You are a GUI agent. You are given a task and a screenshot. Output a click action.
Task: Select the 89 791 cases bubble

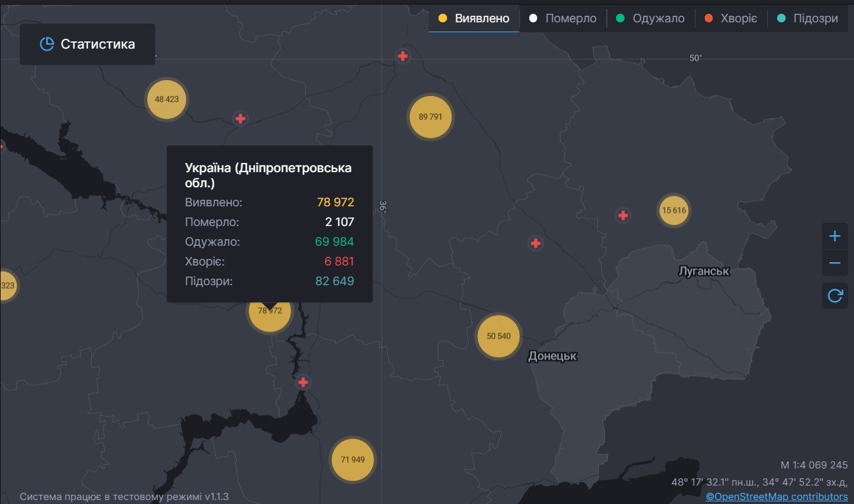pyautogui.click(x=430, y=117)
